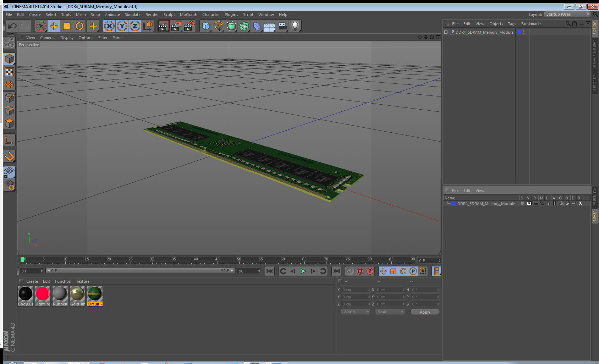599x364 pixels.
Task: Open Edit Render Settings
Action: click(189, 26)
